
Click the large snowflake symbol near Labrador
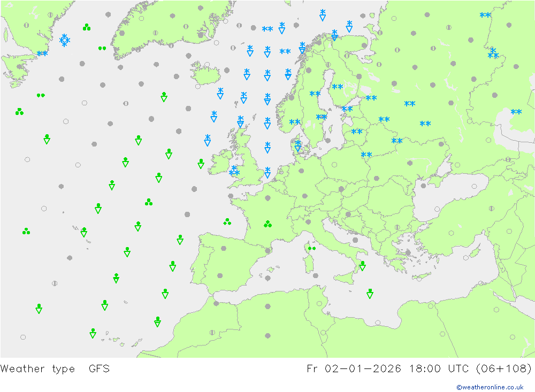click(65, 40)
